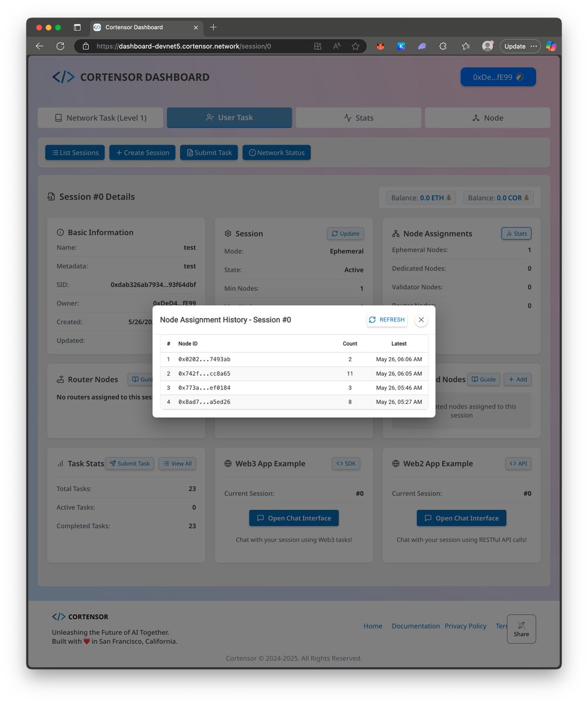Select node row 0x0202...7493ab

(x=294, y=359)
